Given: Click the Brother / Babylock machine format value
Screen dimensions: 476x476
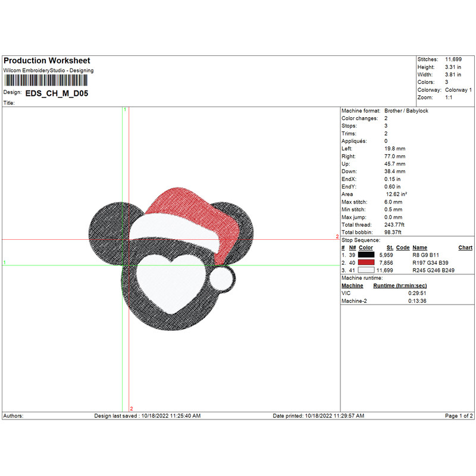Looking at the screenshot, I should (406, 111).
